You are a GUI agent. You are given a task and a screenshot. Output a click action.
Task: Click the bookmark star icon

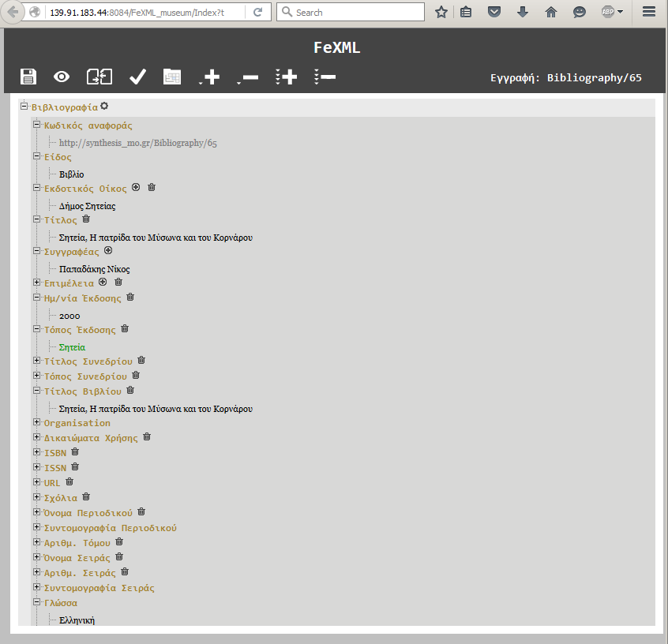point(441,13)
